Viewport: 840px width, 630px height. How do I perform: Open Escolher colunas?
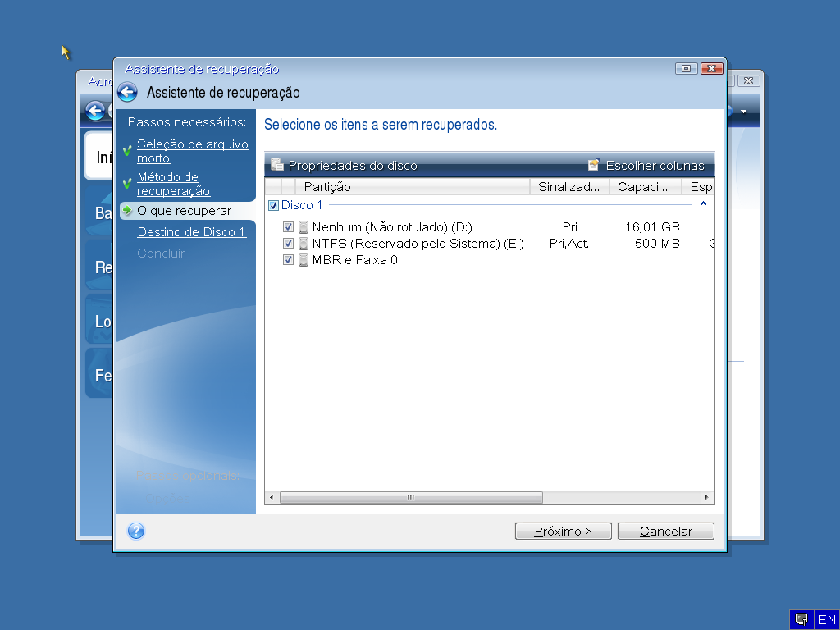click(646, 165)
